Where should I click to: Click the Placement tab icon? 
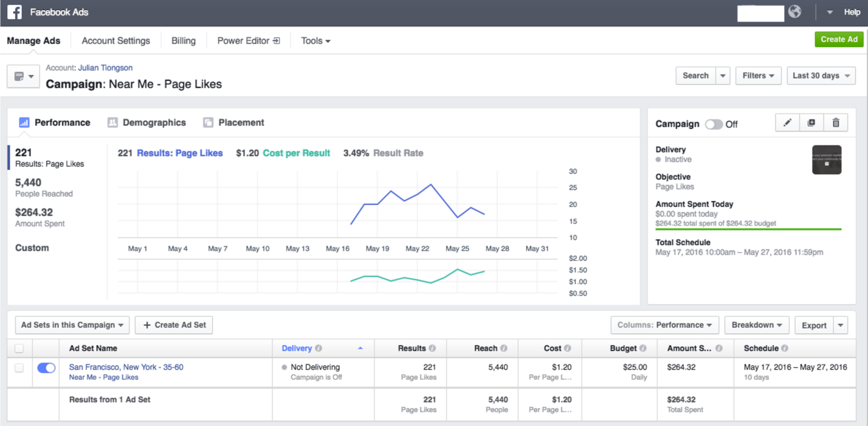tap(208, 122)
